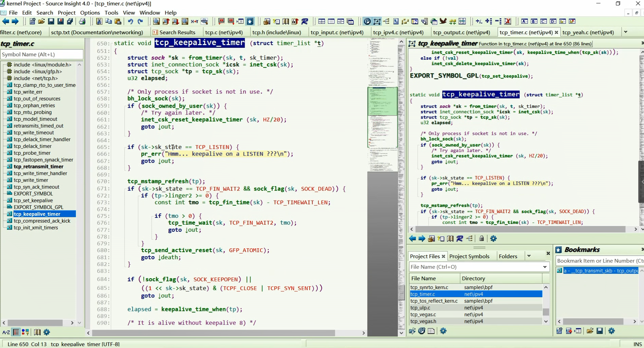Open the Window menu
The image size is (644, 348).
click(x=150, y=13)
